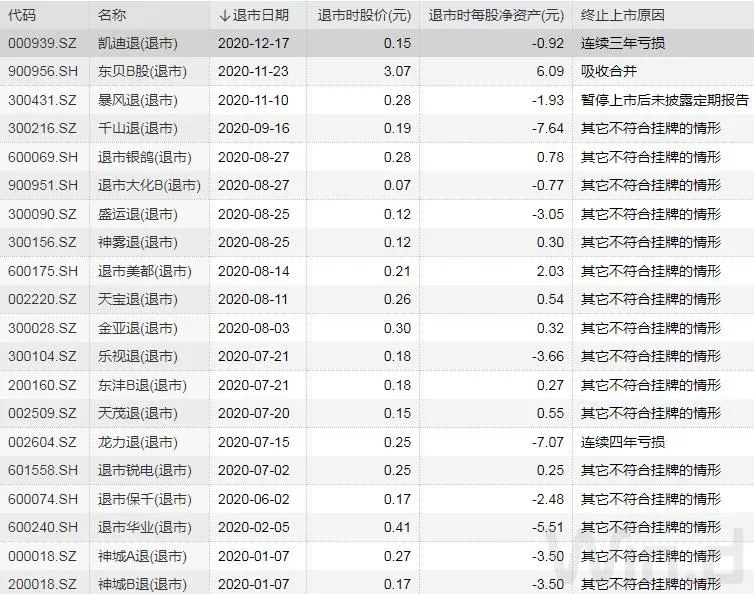This screenshot has height=594, width=754.
Task: Select stock code 200160.SZ
Action: tap(42, 385)
